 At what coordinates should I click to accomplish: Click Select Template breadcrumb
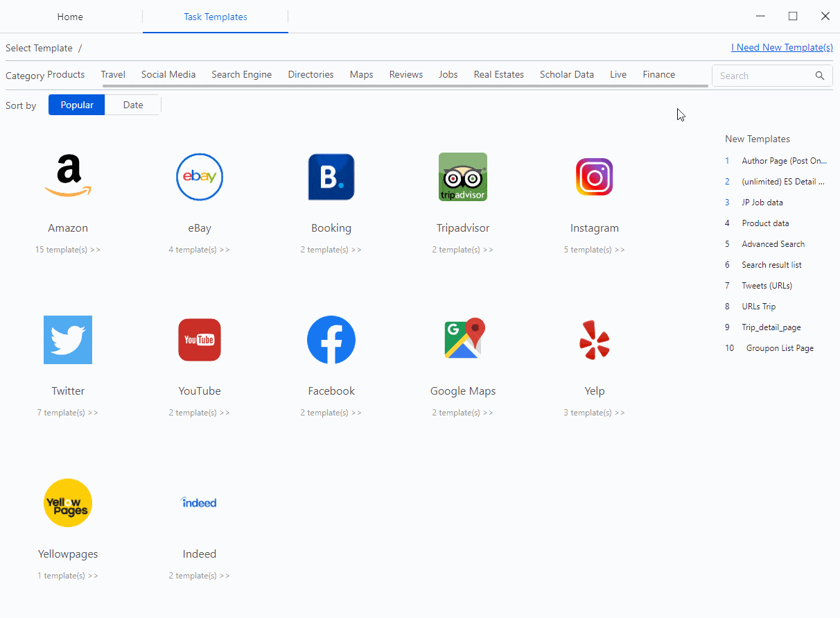coord(39,48)
